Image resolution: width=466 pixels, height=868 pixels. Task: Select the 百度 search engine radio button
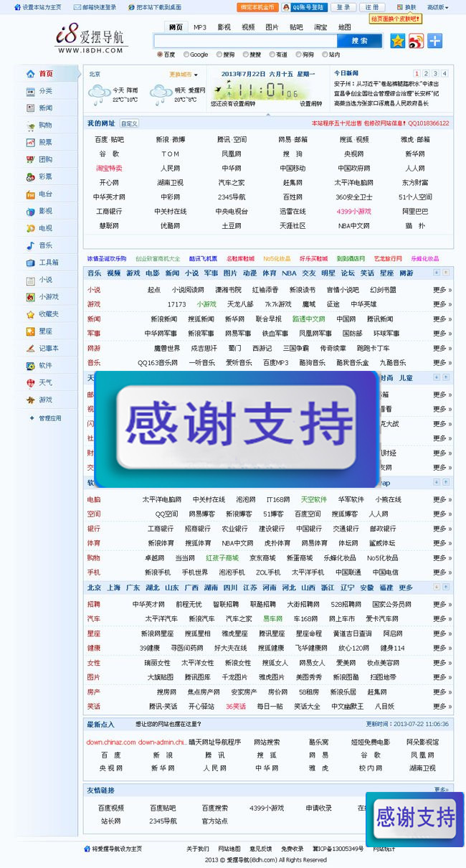(159, 55)
